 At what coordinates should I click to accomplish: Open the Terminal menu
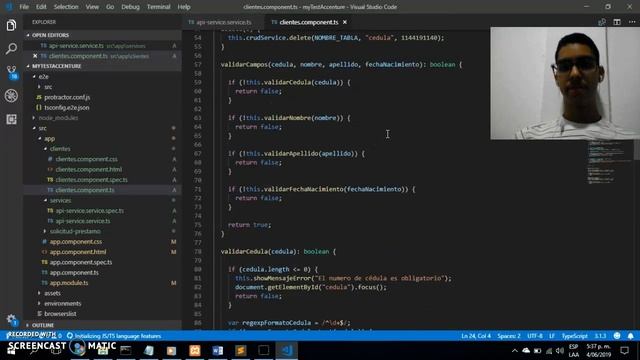158,7
